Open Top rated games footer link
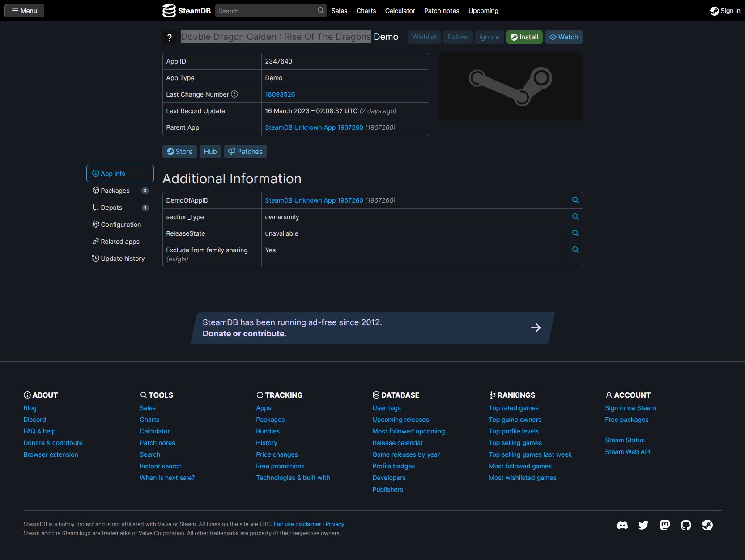 [x=514, y=408]
